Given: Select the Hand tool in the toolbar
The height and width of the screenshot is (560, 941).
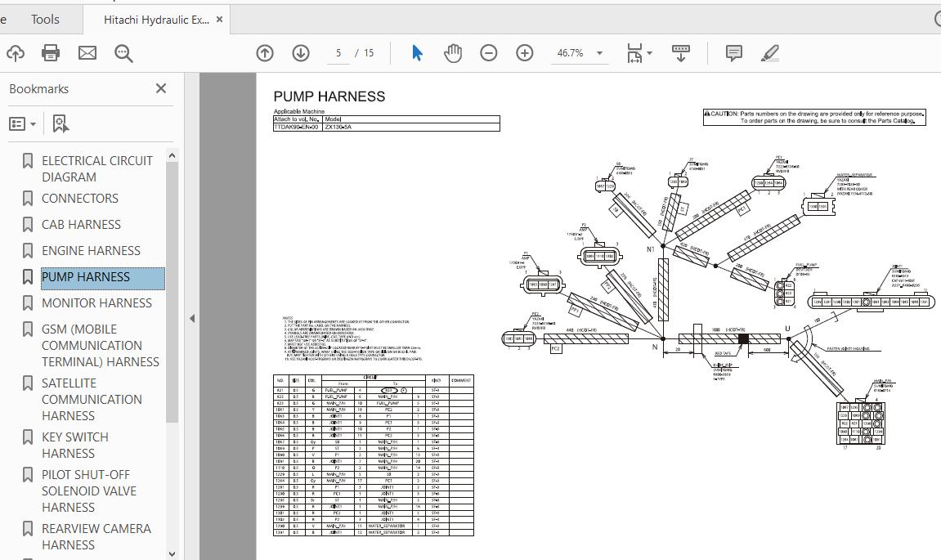Looking at the screenshot, I should (x=452, y=52).
